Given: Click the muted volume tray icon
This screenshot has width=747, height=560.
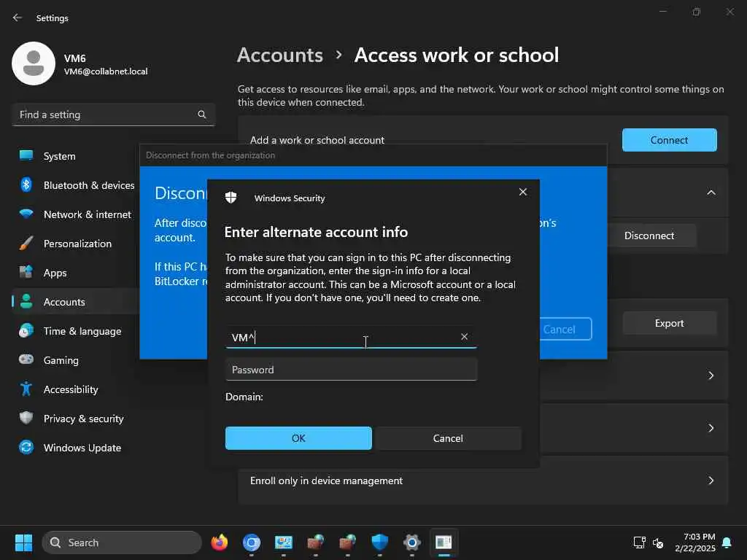Looking at the screenshot, I should [658, 542].
